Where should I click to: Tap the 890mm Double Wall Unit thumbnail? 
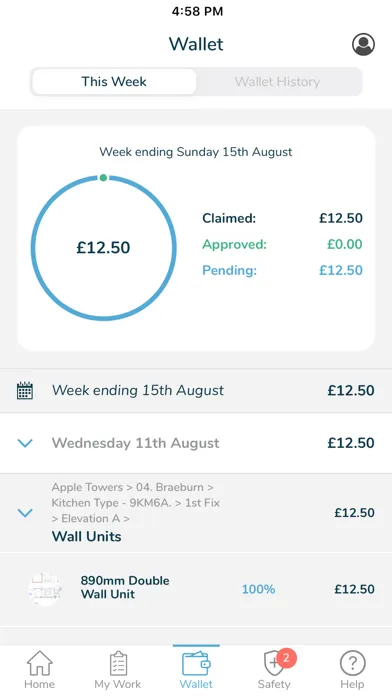[x=44, y=589]
